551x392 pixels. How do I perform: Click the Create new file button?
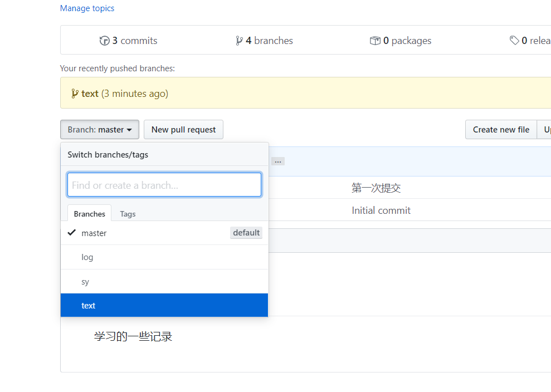tap(501, 130)
